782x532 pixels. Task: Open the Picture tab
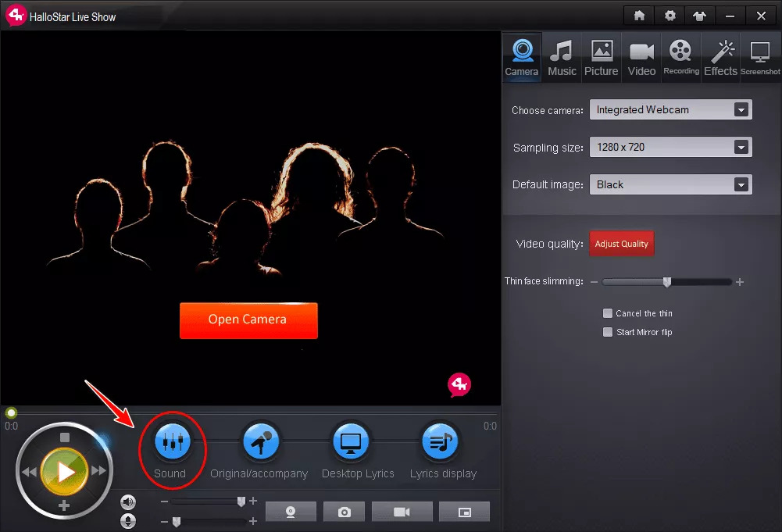click(602, 57)
